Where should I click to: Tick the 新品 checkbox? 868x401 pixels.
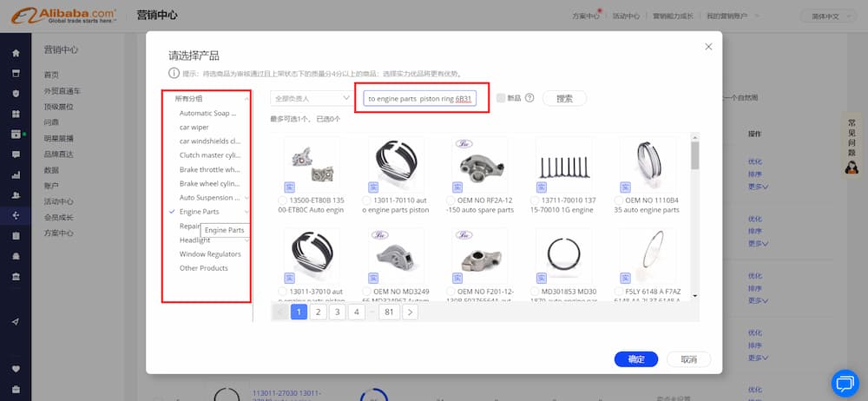(502, 99)
